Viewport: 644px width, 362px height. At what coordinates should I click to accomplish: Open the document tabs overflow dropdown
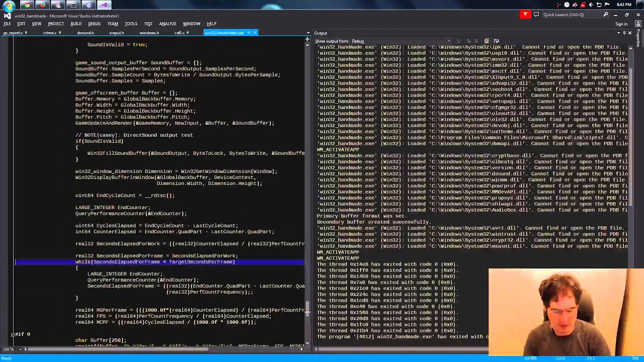coord(308,33)
